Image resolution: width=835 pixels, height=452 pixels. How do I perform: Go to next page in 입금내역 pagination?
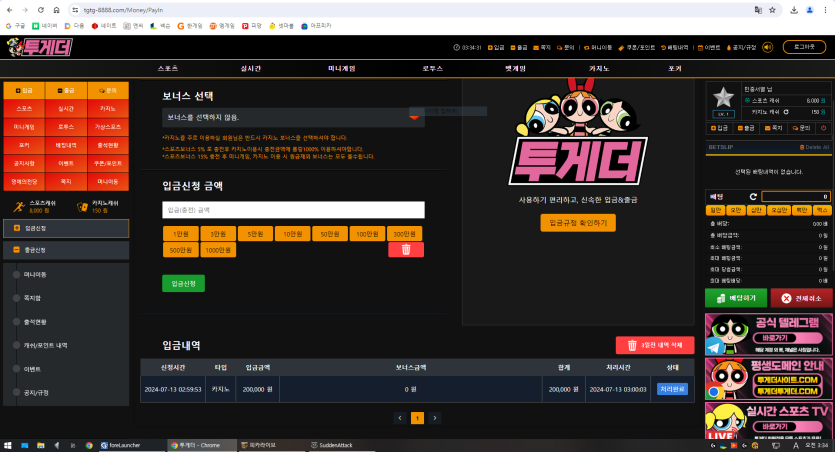tap(435, 418)
